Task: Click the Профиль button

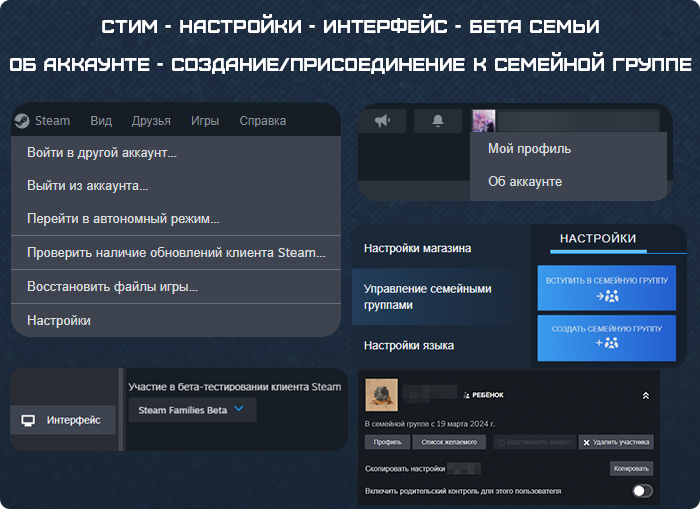Action: coord(388,442)
